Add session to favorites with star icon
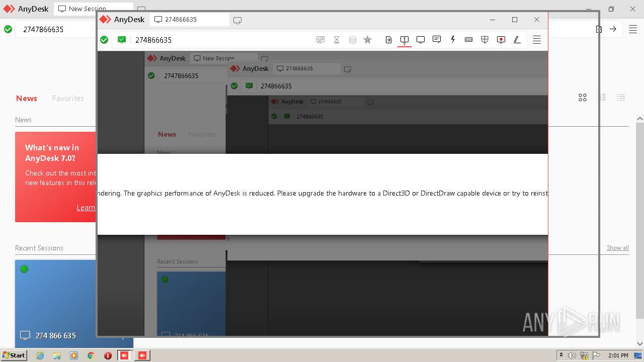The image size is (644, 362). click(367, 40)
